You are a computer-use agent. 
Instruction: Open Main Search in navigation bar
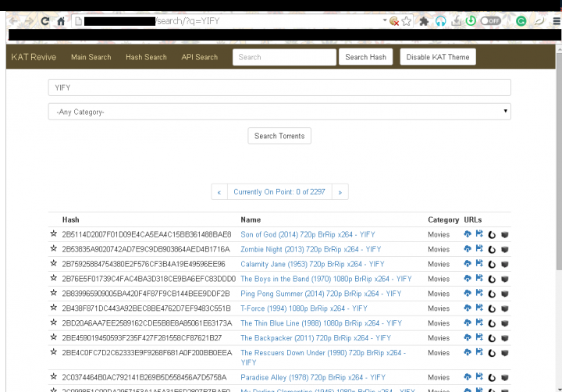point(91,57)
